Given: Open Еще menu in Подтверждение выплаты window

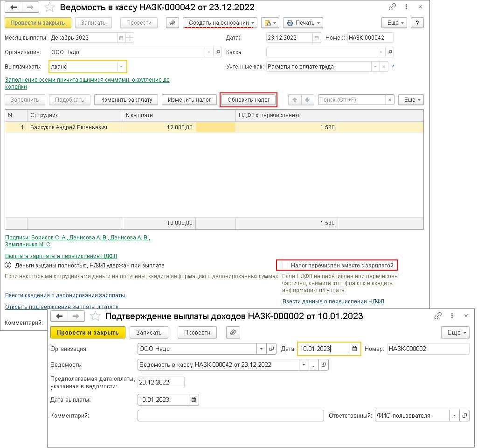Looking at the screenshot, I should pos(456,333).
